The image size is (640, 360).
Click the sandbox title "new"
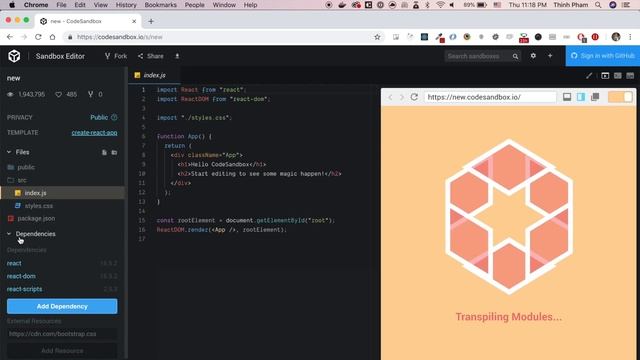(13, 78)
